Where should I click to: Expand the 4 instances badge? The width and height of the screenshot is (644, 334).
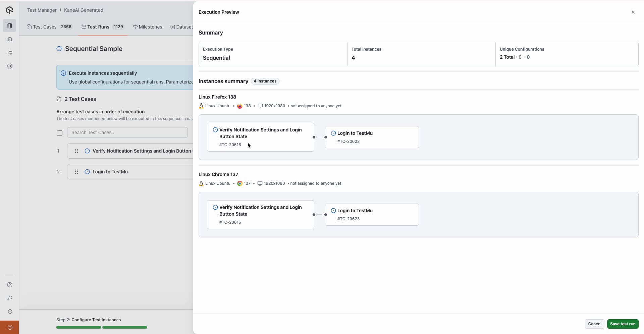pyautogui.click(x=265, y=81)
